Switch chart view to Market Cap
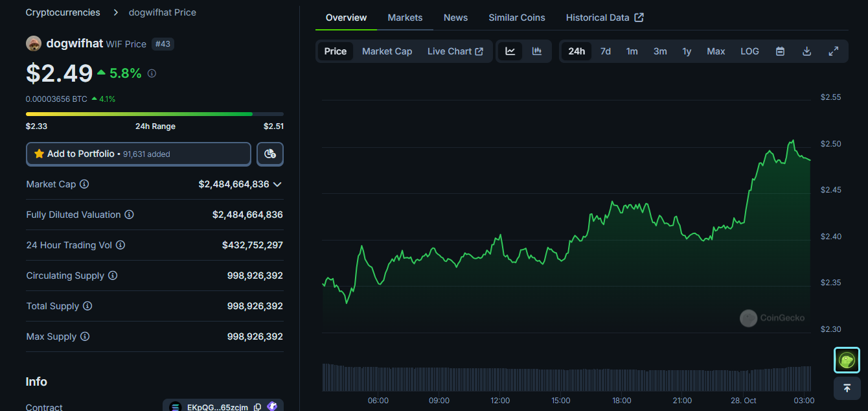The width and height of the screenshot is (868, 411). click(x=387, y=51)
